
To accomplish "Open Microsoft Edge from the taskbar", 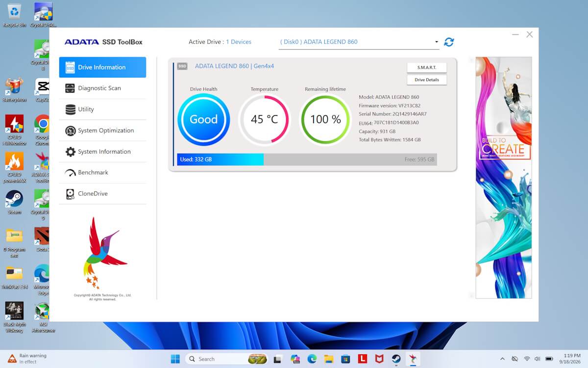I will tap(312, 359).
